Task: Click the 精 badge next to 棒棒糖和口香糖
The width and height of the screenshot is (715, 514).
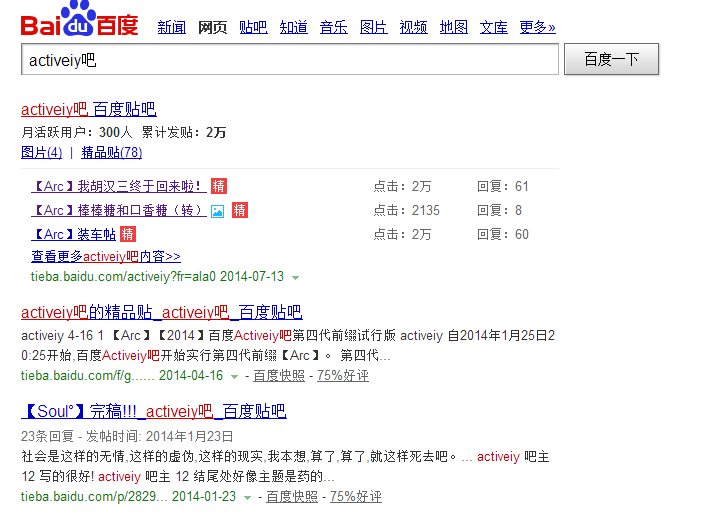Action: [240, 210]
